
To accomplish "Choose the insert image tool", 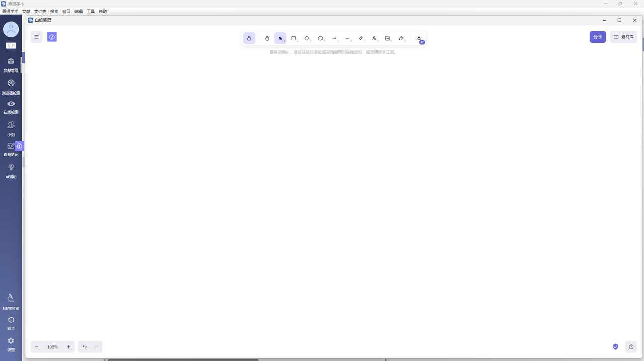I will [387, 38].
